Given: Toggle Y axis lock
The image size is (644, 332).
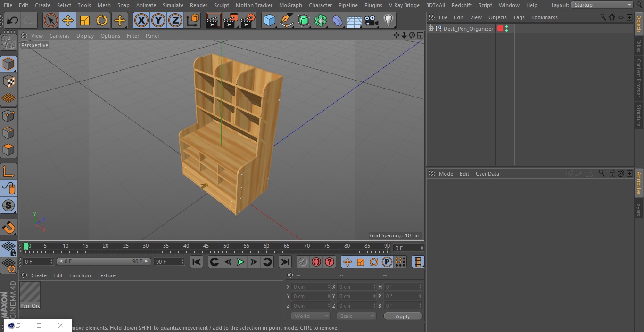Looking at the screenshot, I should pos(158,21).
